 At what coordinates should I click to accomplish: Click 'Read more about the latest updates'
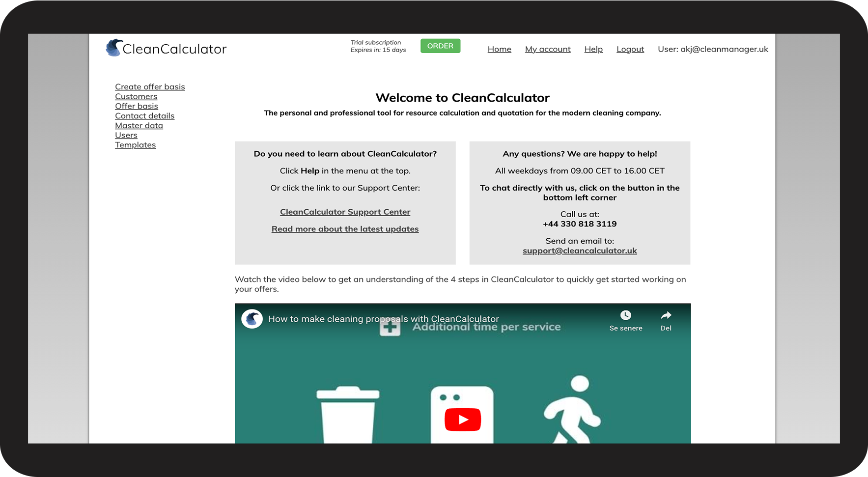click(x=345, y=229)
